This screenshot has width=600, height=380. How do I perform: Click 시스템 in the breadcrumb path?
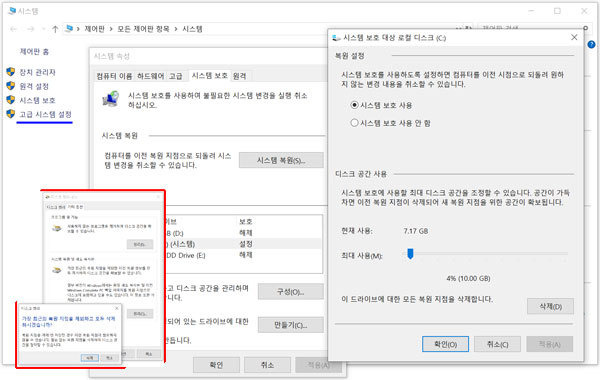[192, 29]
